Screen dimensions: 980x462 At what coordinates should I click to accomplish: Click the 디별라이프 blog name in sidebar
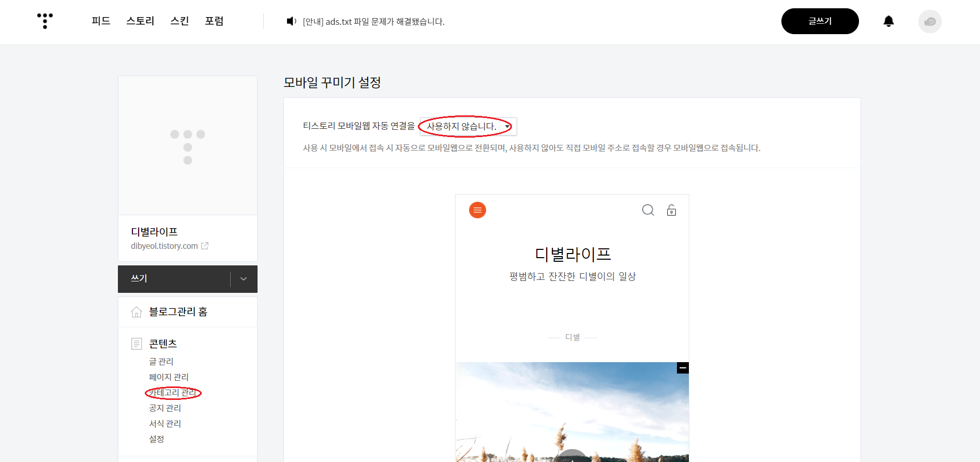pos(154,232)
